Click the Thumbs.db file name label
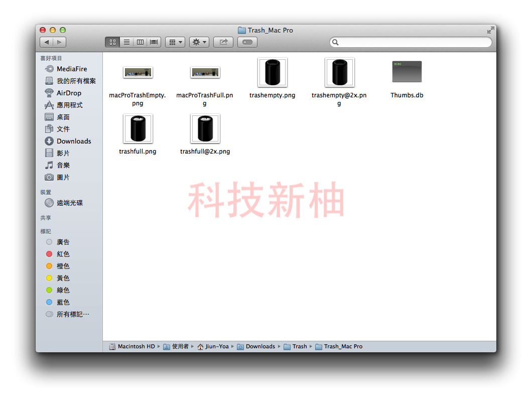This screenshot has height=399, width=532. point(407,95)
